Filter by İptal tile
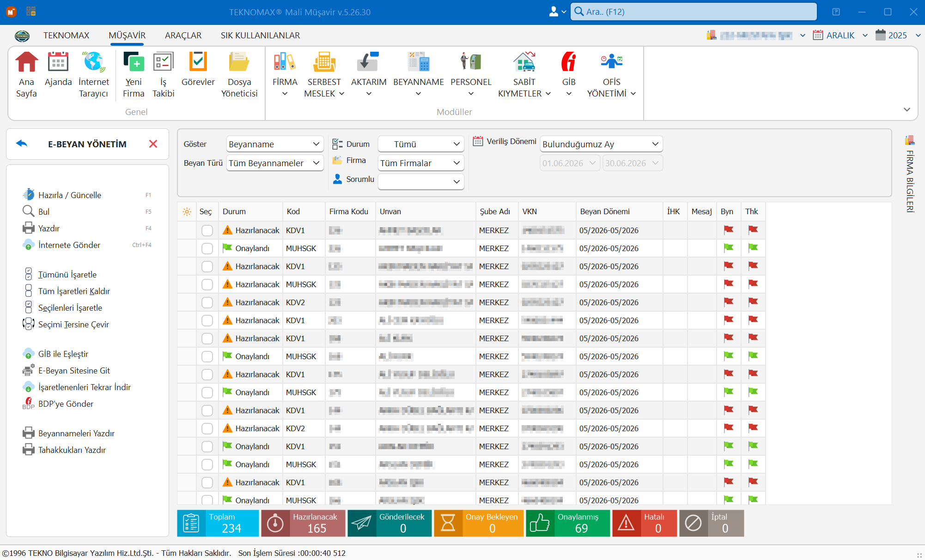925x560 pixels. click(712, 523)
